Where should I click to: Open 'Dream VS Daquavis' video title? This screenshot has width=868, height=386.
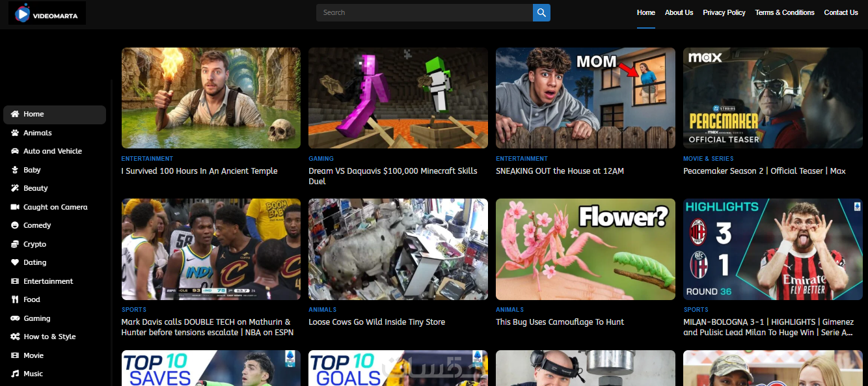(393, 176)
